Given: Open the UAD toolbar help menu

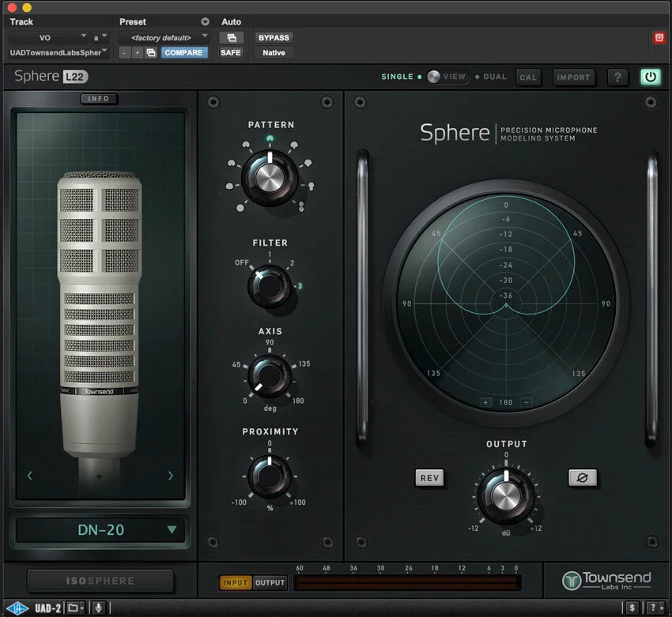Looking at the screenshot, I should click(655, 608).
